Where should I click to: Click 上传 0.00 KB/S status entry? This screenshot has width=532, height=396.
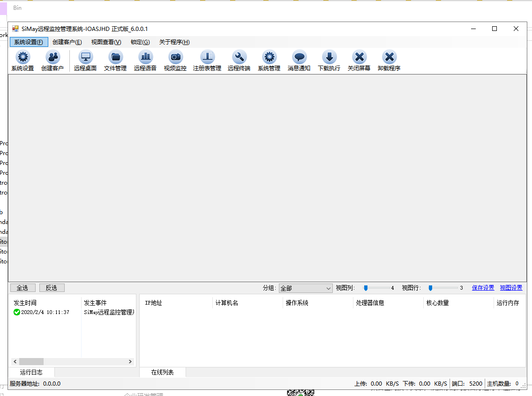(x=376, y=384)
